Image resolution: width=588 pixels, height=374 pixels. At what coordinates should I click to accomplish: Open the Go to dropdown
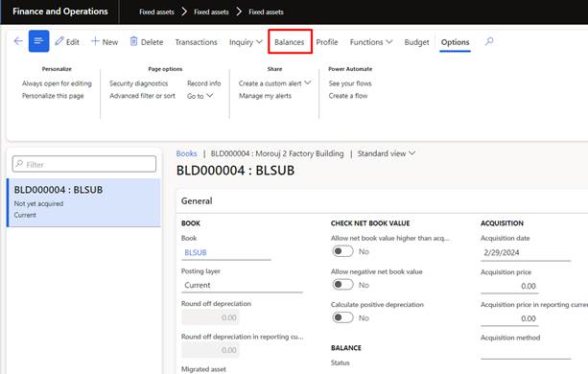click(200, 96)
